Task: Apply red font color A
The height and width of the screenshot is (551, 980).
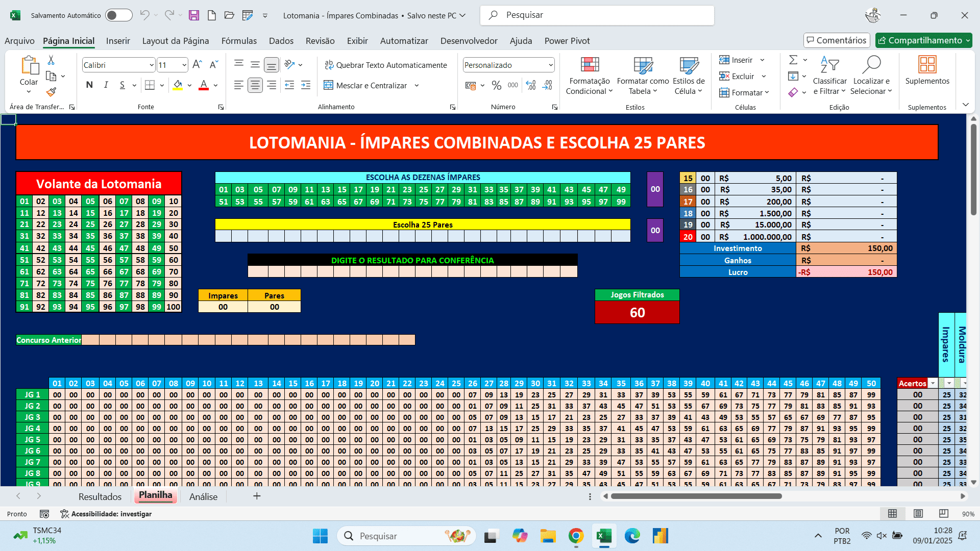Action: 204,85
